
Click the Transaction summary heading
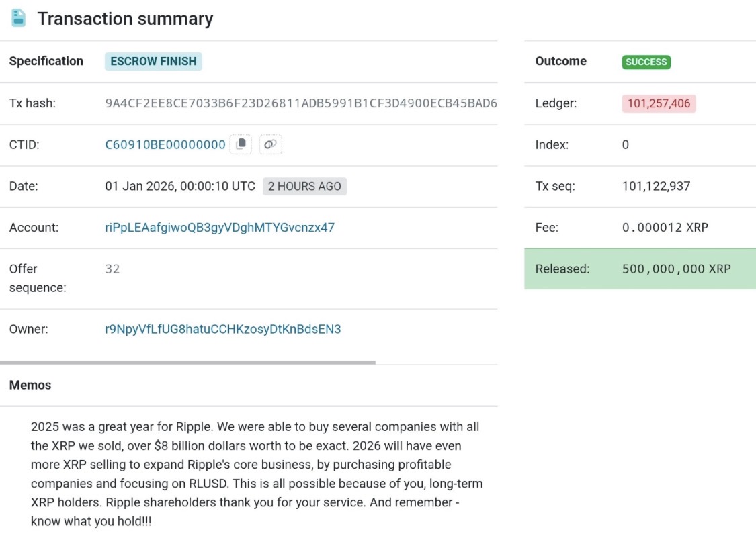126,19
